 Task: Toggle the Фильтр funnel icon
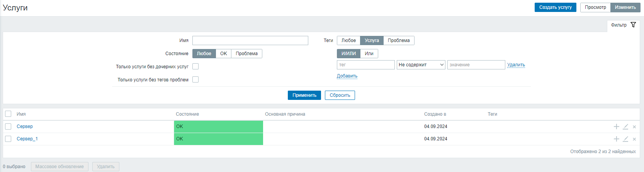tap(633, 25)
